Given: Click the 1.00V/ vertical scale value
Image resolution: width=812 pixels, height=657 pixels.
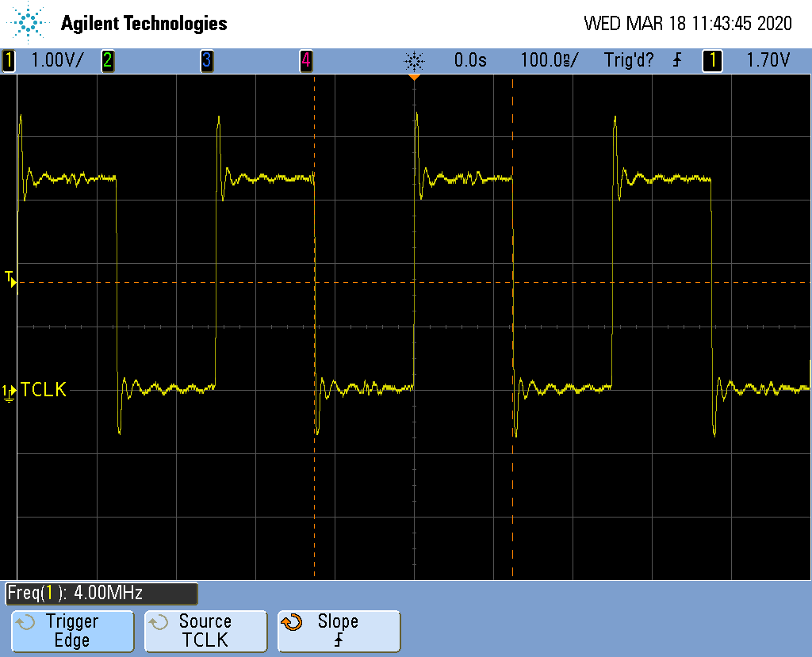Looking at the screenshot, I should pos(56,60).
